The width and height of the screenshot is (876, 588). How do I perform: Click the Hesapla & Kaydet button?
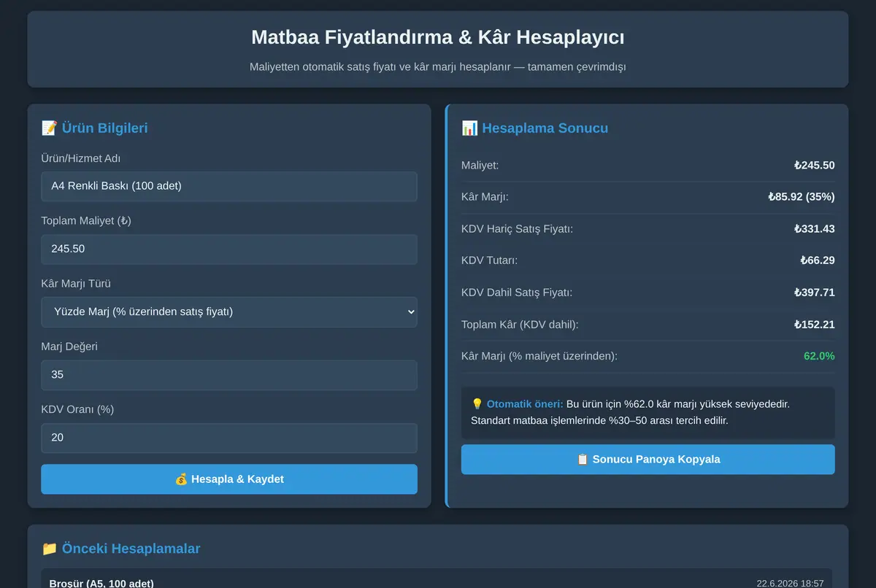click(x=229, y=479)
